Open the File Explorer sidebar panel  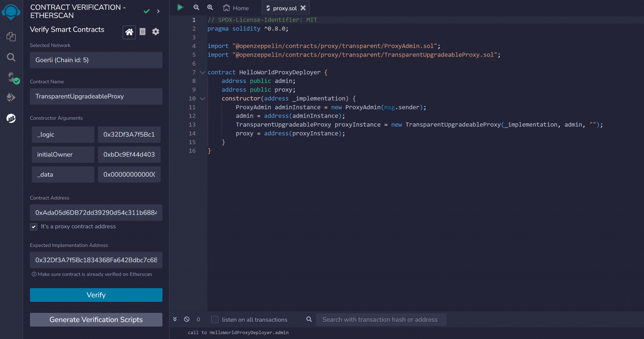[x=11, y=37]
